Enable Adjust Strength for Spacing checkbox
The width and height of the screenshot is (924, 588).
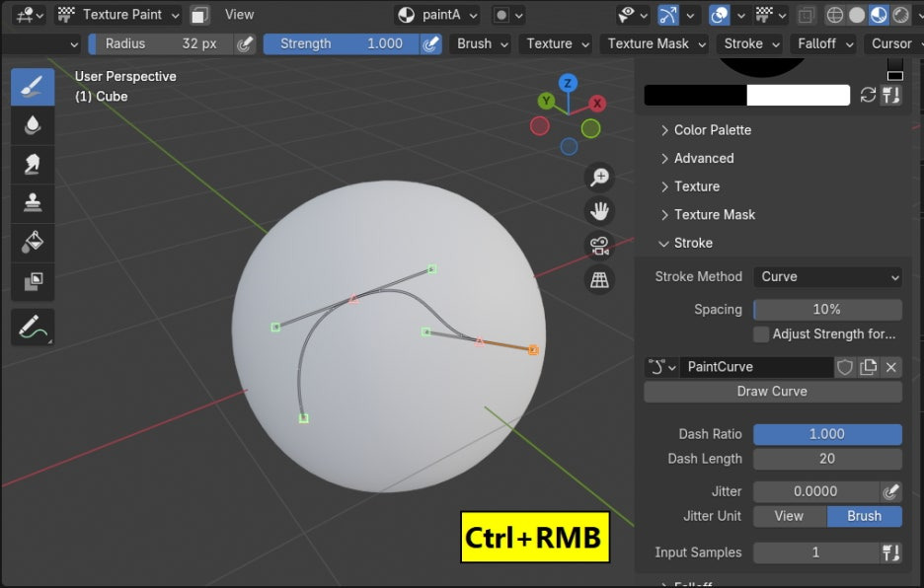point(761,334)
